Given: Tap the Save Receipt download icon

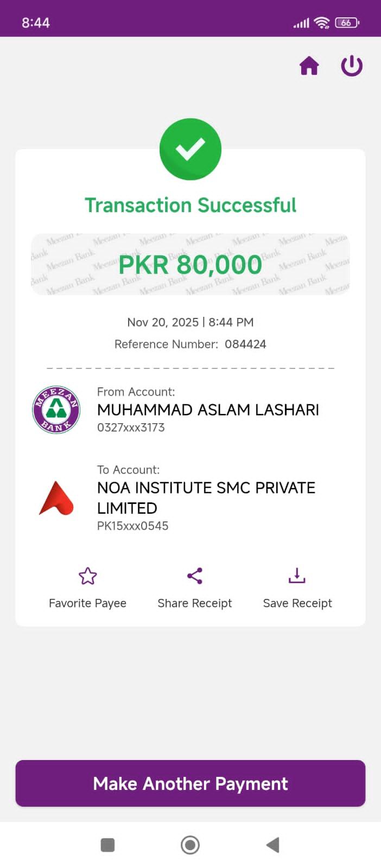Looking at the screenshot, I should point(297,576).
